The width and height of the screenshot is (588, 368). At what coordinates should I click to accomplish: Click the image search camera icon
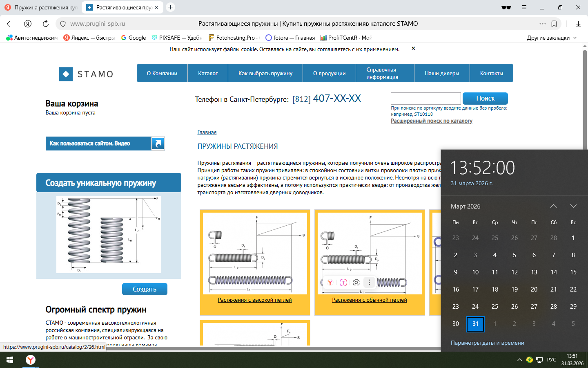tap(356, 283)
